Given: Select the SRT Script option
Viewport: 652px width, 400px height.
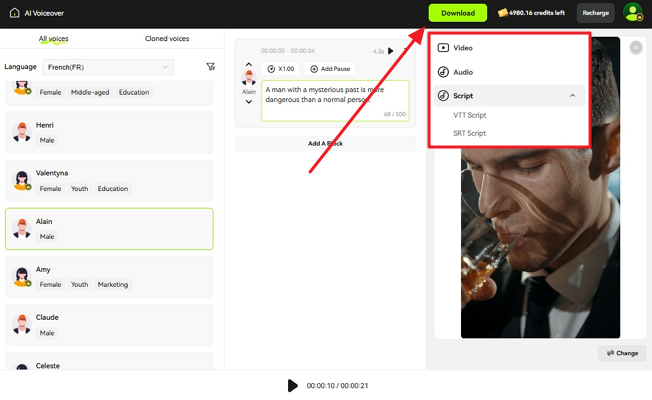Looking at the screenshot, I should click(469, 133).
